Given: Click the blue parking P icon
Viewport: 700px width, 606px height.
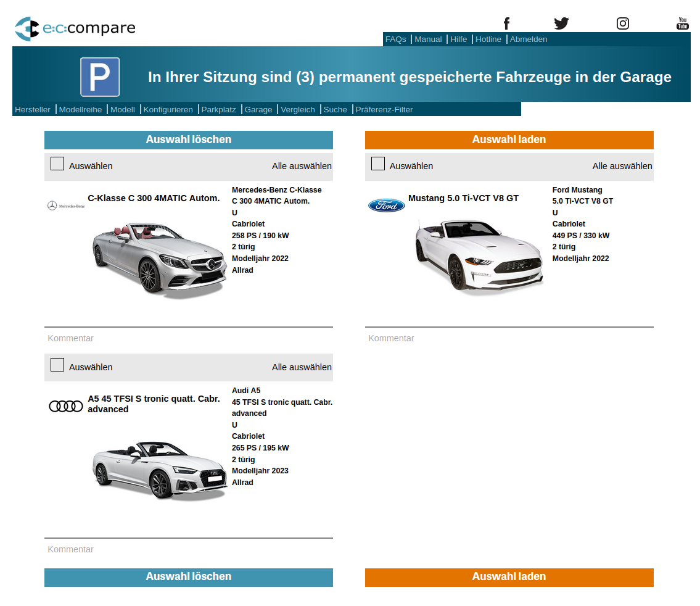Looking at the screenshot, I should (100, 77).
